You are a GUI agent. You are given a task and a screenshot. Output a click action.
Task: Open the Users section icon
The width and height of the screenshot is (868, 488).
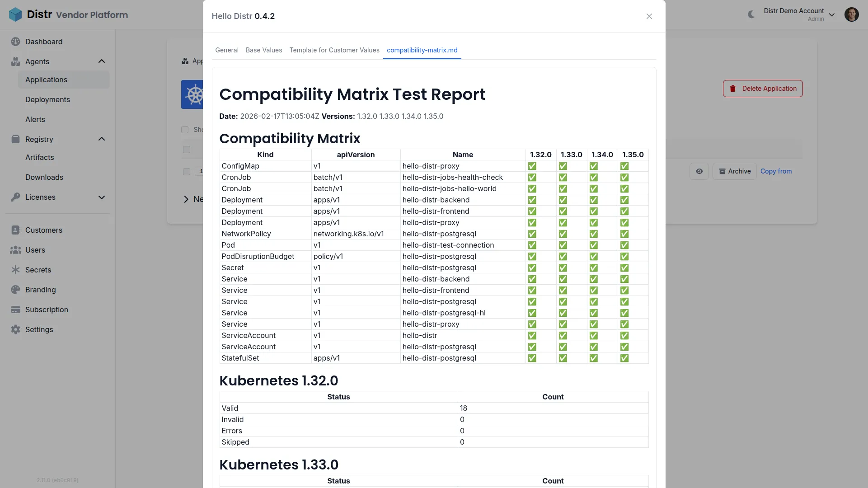(16, 250)
